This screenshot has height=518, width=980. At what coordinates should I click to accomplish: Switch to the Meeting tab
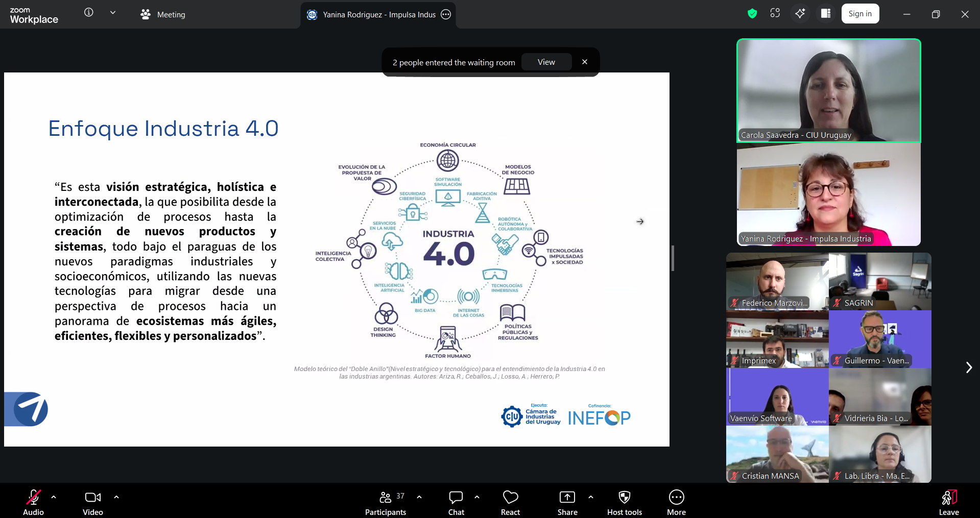coord(163,15)
